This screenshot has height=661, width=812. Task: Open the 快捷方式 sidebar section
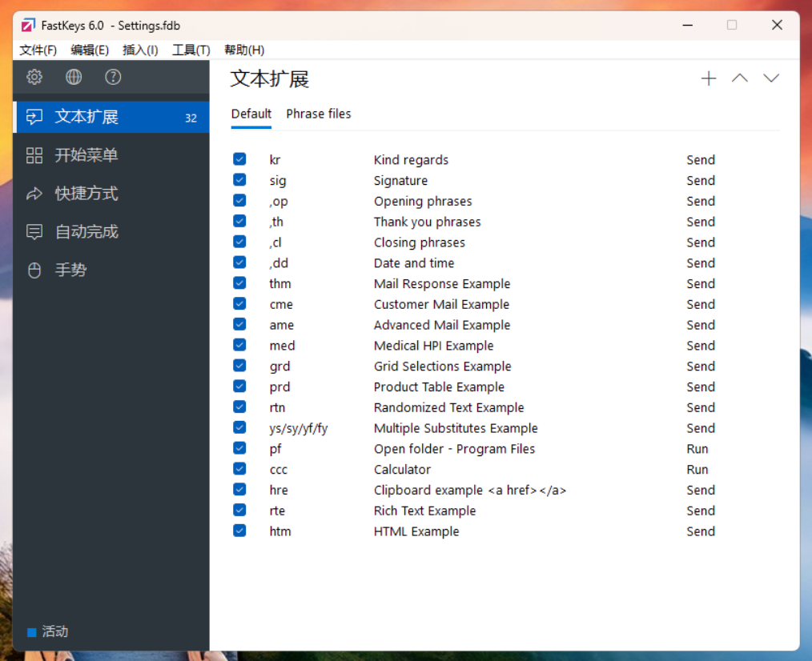(111, 194)
